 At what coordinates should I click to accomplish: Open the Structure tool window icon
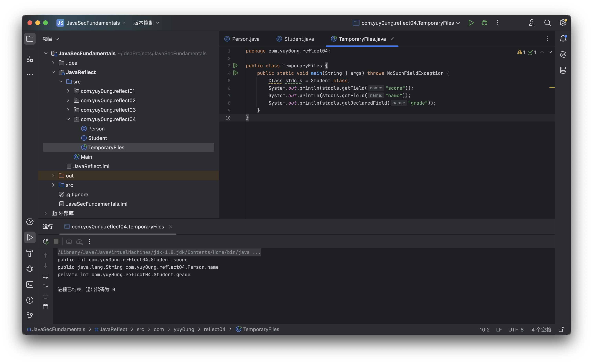[x=30, y=59]
